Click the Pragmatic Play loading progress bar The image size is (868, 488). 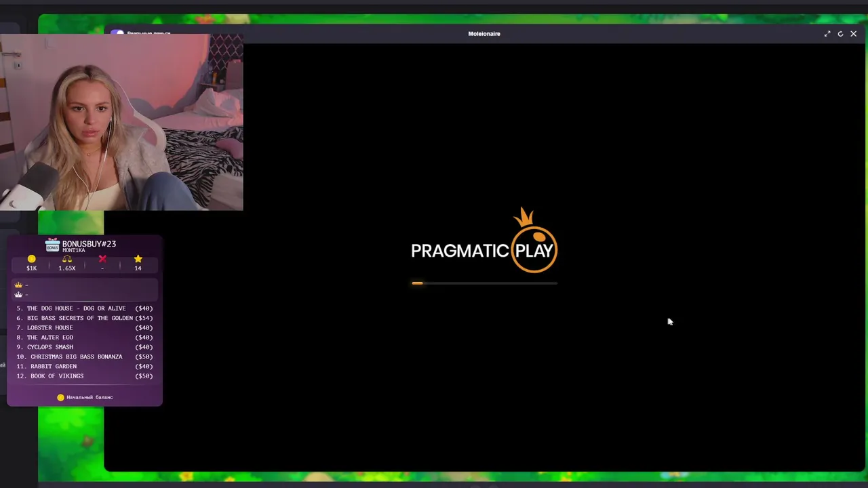tap(484, 283)
